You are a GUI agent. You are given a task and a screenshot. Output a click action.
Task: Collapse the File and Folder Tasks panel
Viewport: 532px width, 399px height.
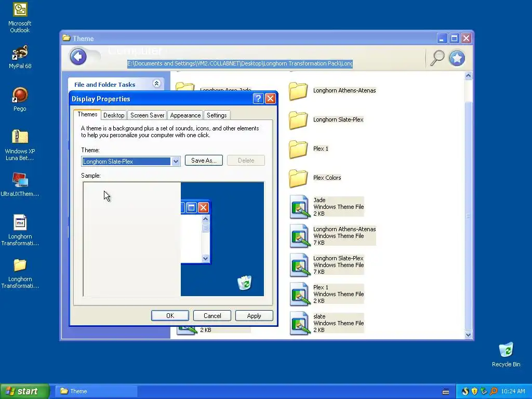point(156,84)
